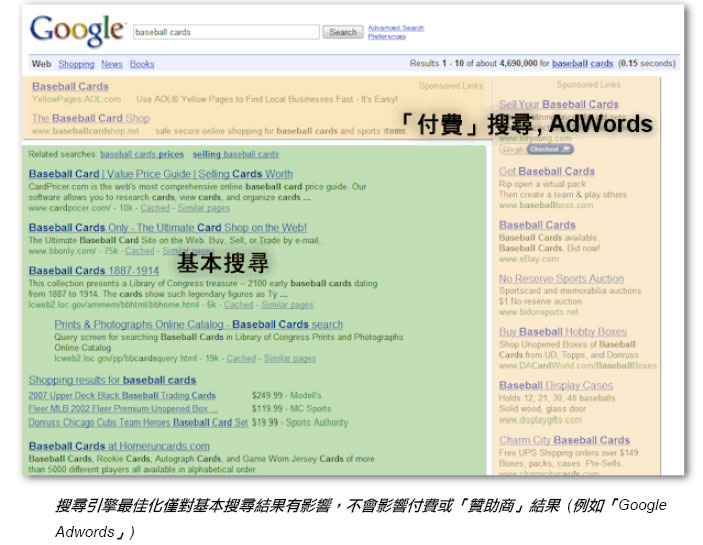Click the Google logo

77,31
